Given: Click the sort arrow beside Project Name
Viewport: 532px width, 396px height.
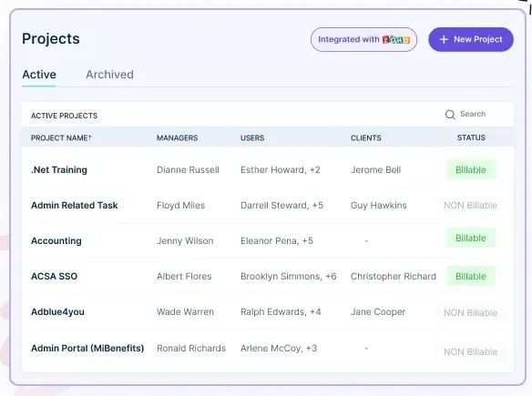Looking at the screenshot, I should point(90,137).
